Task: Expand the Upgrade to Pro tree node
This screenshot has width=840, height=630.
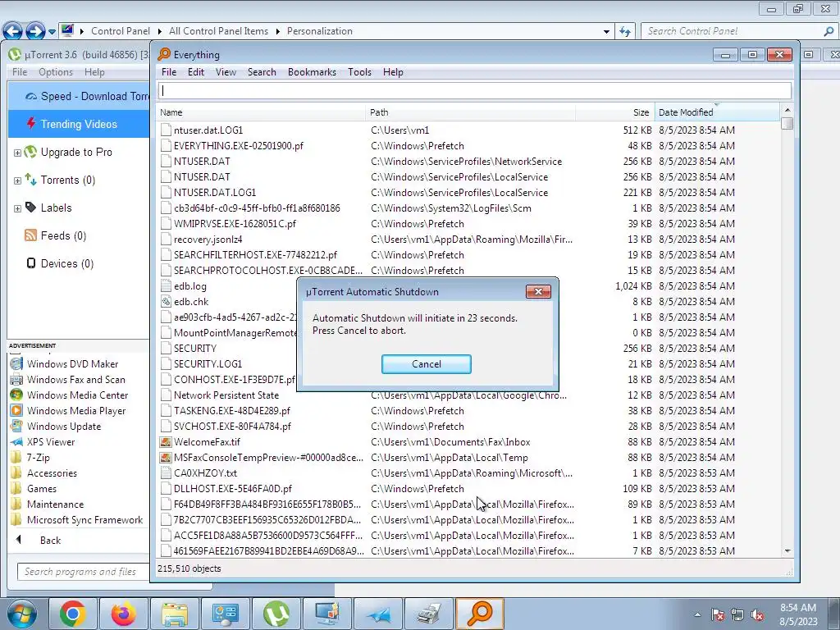Action: tap(17, 153)
